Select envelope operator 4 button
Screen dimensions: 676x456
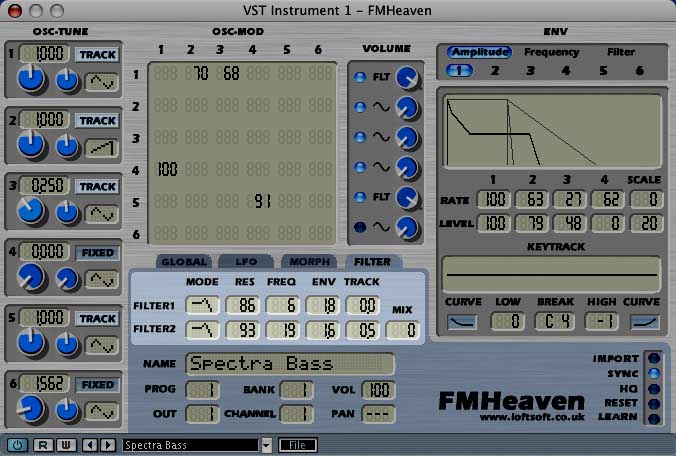coord(566,70)
